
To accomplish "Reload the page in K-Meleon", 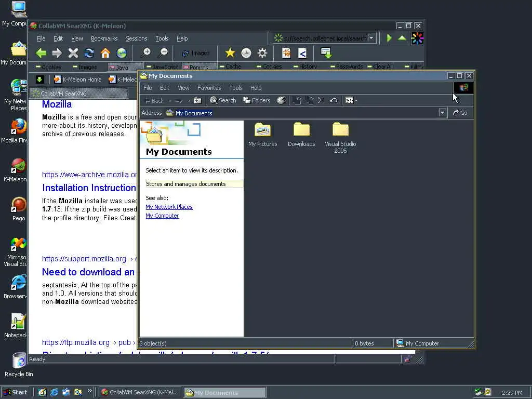I will (x=89, y=53).
